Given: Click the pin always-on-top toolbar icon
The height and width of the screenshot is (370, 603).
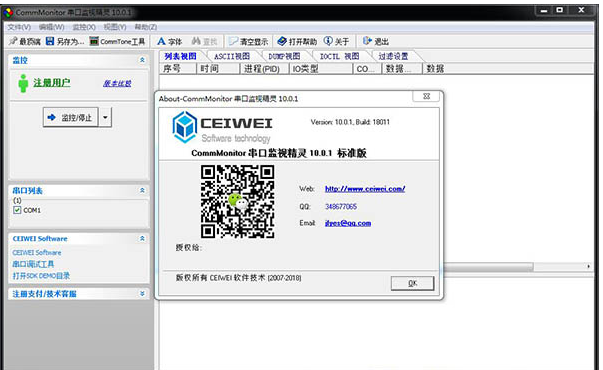Looking at the screenshot, I should (x=13, y=41).
